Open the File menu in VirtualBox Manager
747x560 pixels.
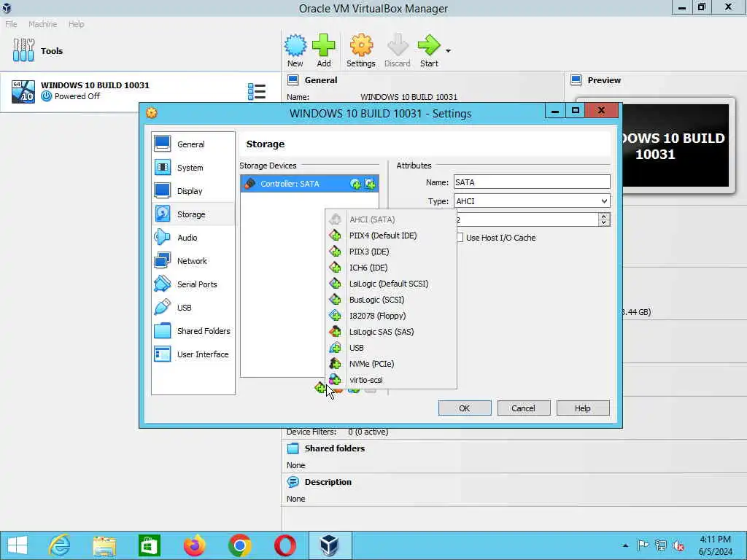pos(12,24)
